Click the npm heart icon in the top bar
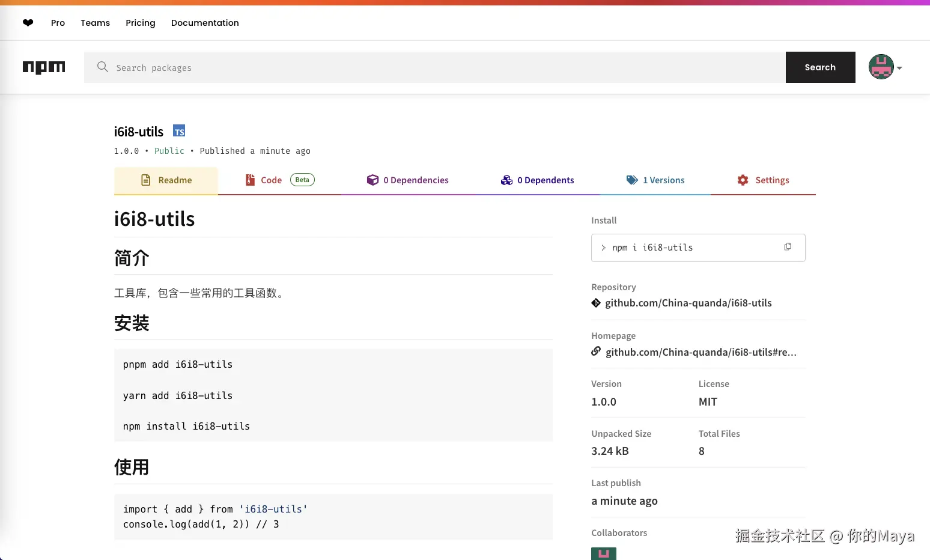 tap(28, 22)
